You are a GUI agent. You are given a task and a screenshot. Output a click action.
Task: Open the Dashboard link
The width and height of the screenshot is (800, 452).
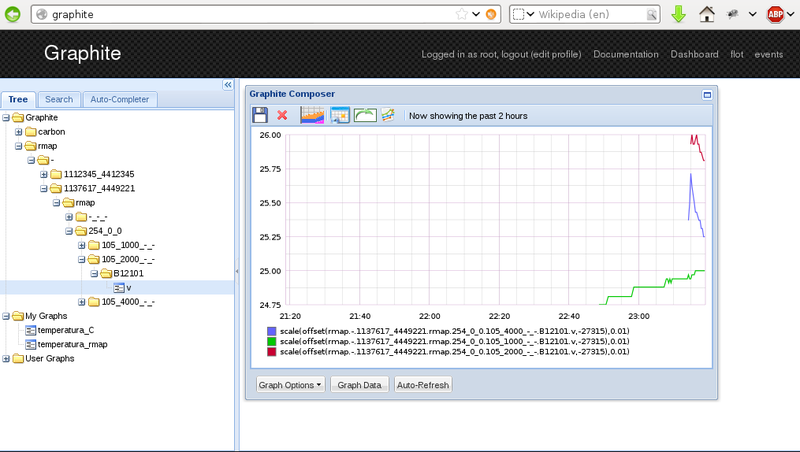pyautogui.click(x=694, y=55)
